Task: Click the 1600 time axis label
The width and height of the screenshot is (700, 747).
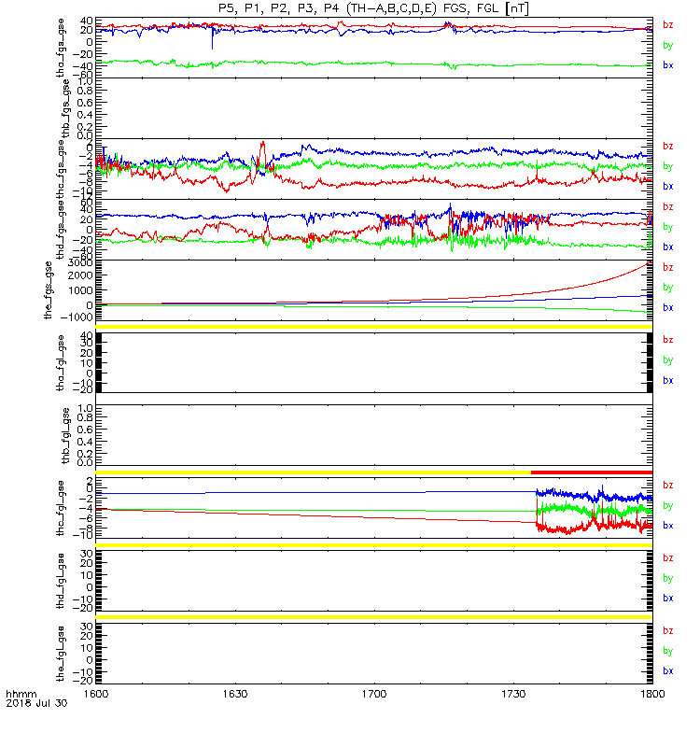Action: 96,694
